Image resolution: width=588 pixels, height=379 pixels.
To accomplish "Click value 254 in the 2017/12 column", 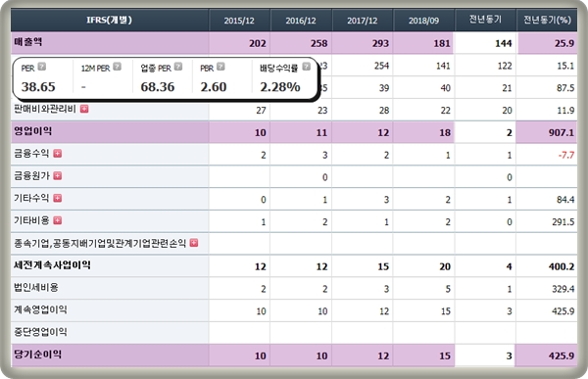I will tap(381, 66).
